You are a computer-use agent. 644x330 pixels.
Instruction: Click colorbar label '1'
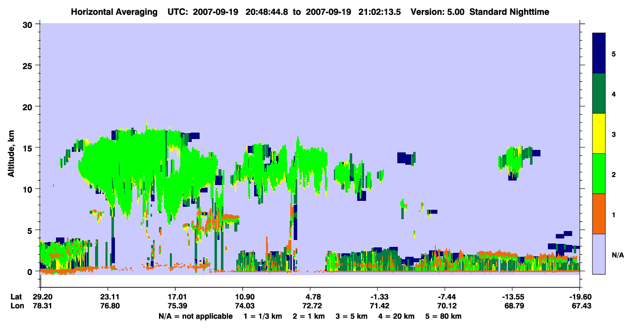tap(614, 214)
